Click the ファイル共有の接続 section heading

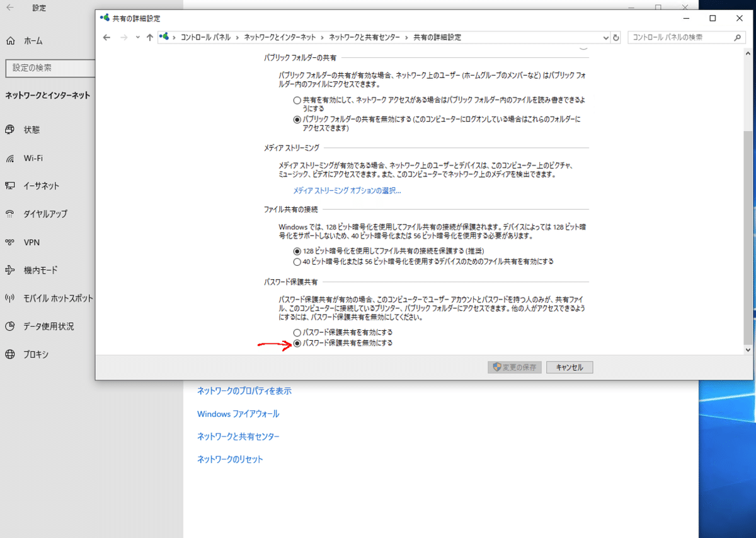290,209
